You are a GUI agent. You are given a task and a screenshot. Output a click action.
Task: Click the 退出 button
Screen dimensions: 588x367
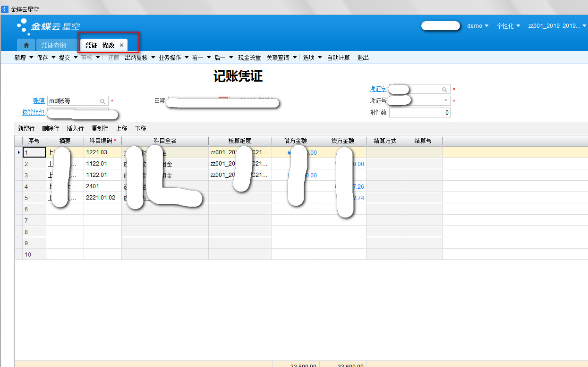point(363,58)
